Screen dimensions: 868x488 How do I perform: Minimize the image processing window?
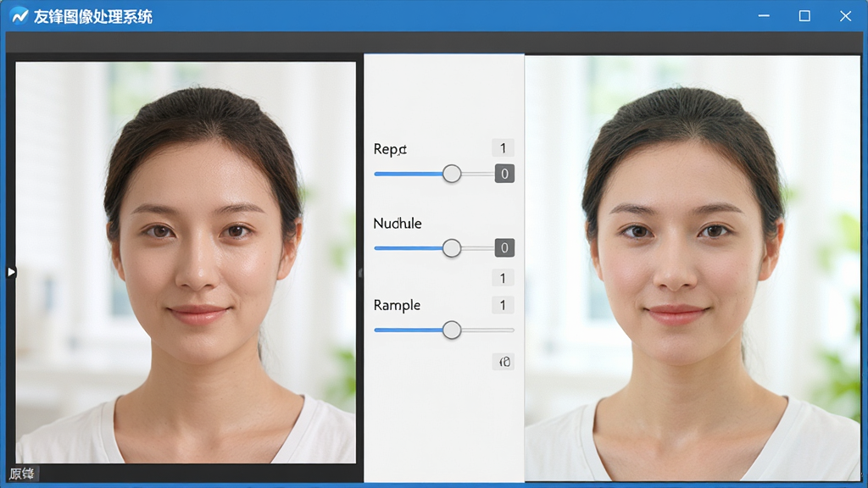click(764, 16)
